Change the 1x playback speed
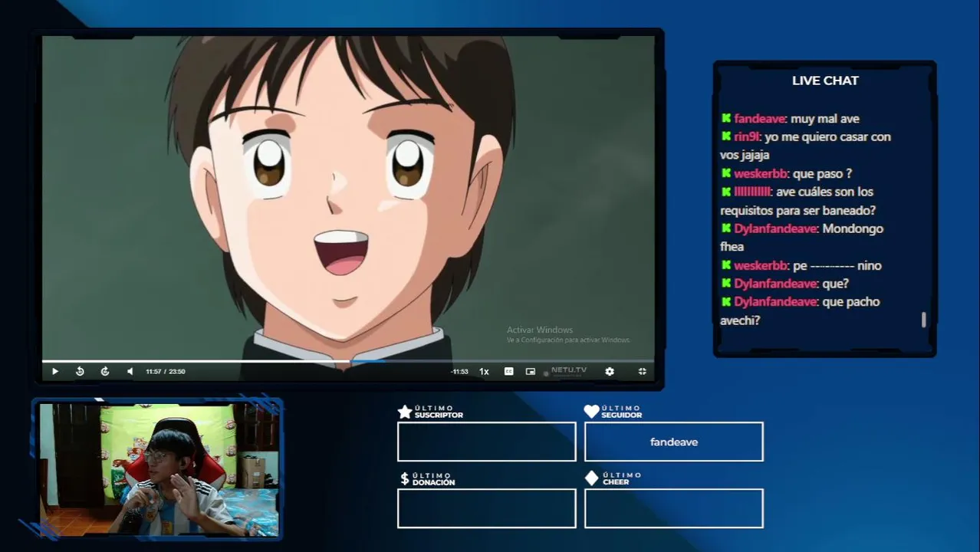 pos(484,371)
